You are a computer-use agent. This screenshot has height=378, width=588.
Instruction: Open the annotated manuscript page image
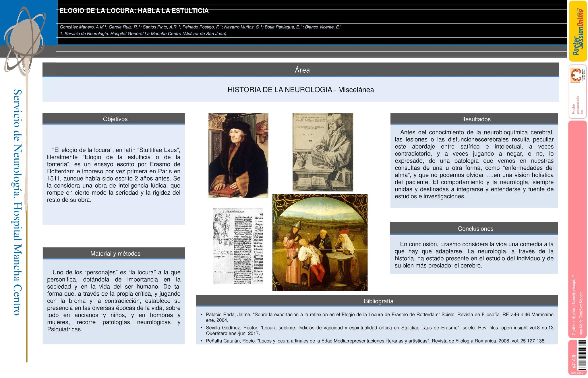[238, 246]
